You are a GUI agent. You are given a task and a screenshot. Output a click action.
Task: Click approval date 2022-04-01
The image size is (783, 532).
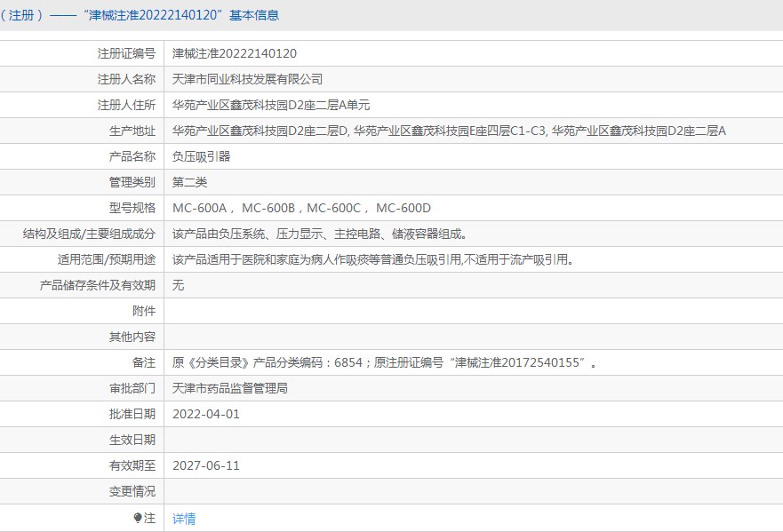[x=205, y=414]
